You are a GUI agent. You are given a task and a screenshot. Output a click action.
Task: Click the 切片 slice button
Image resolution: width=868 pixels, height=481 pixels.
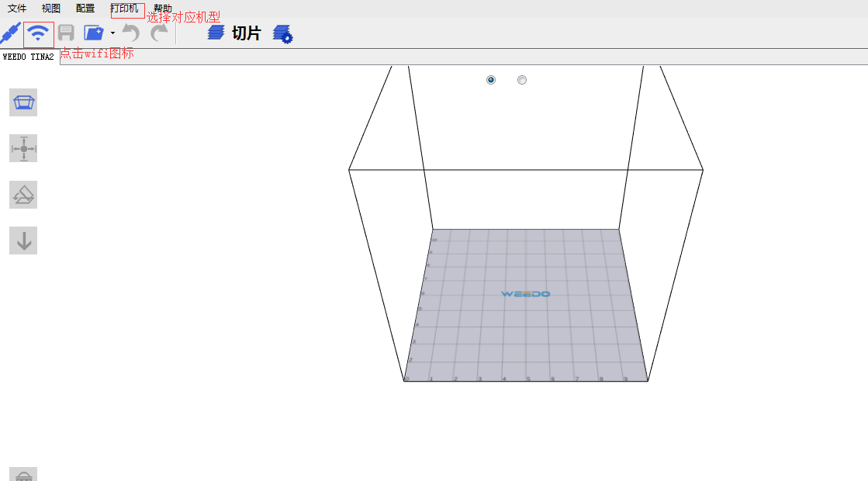(x=235, y=33)
